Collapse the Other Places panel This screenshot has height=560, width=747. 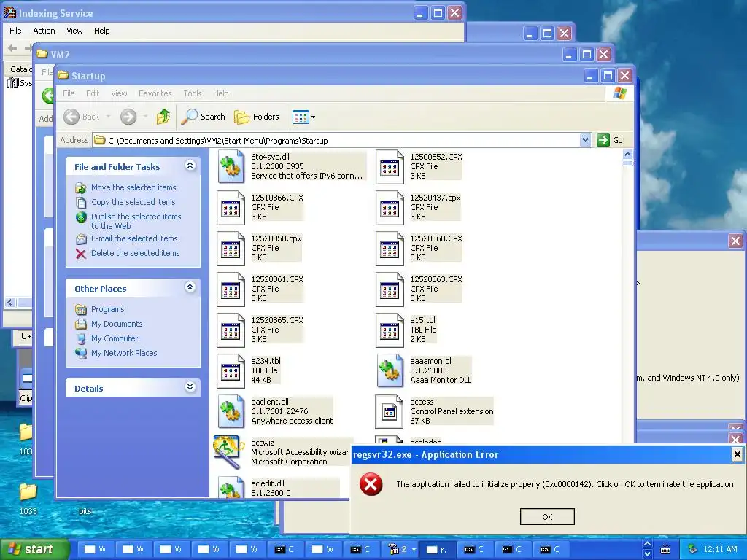pyautogui.click(x=190, y=287)
